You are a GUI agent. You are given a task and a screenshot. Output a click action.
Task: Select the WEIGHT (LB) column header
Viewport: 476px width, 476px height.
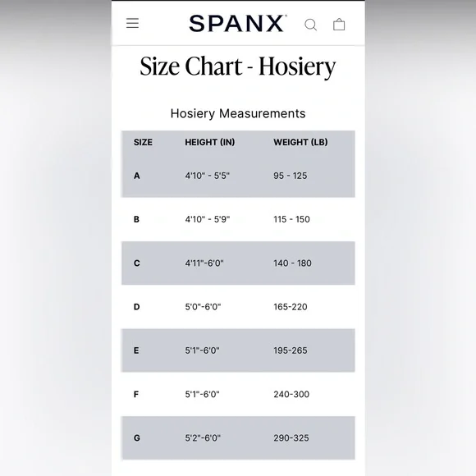pos(300,142)
